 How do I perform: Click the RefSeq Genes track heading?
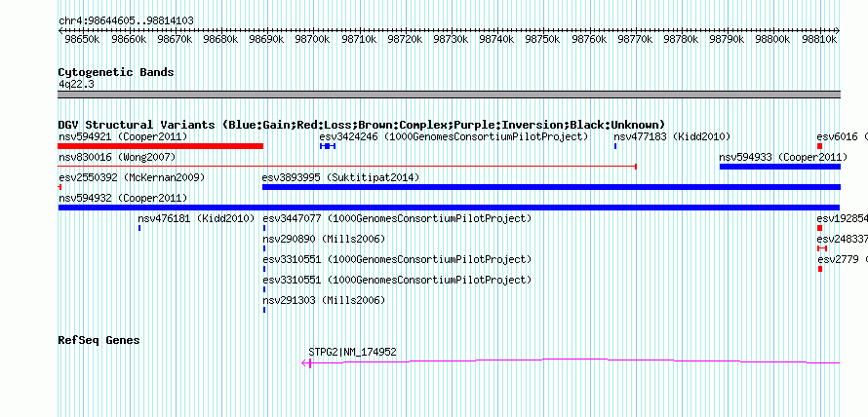tap(99, 340)
